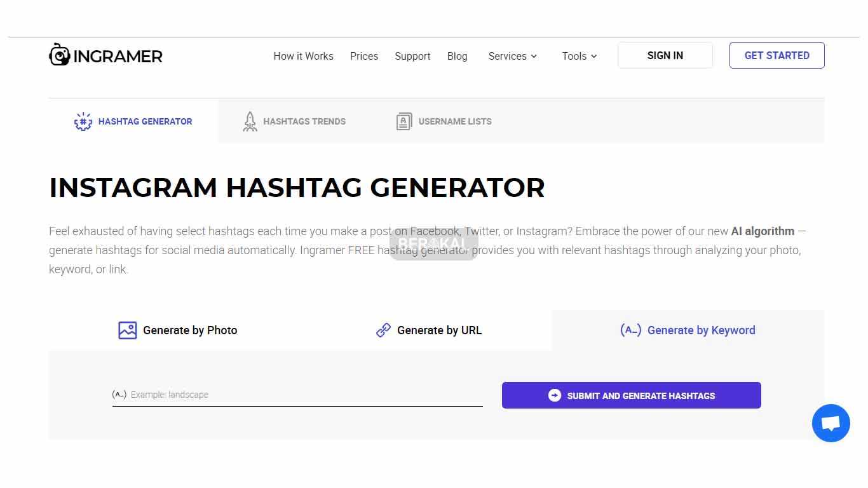
Task: Expand the Services chevron arrow
Action: (534, 57)
